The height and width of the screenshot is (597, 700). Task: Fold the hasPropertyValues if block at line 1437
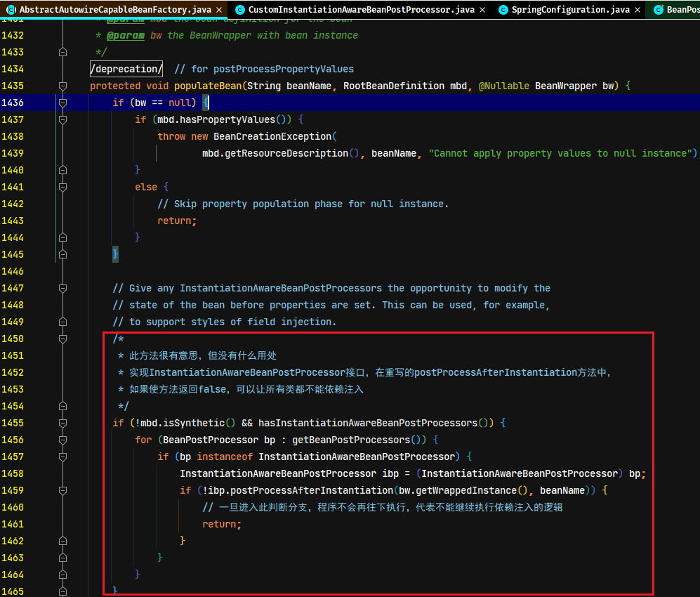click(x=63, y=119)
